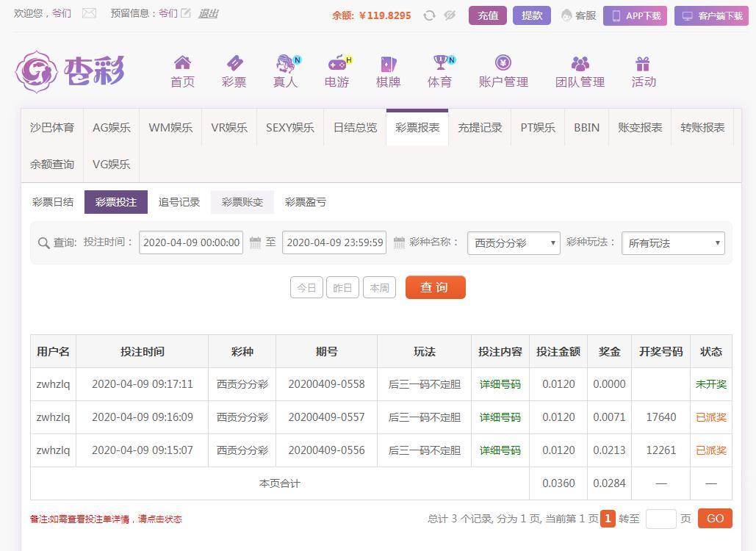
Task: Select the 昨日 quick date filter
Action: pos(342,288)
